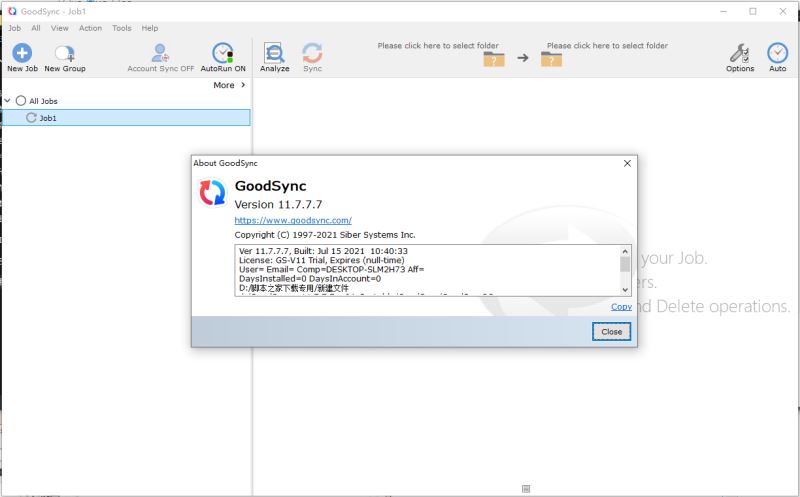This screenshot has height=497, width=800.
Task: Click GoodSync icon in title bar
Action: tap(12, 11)
